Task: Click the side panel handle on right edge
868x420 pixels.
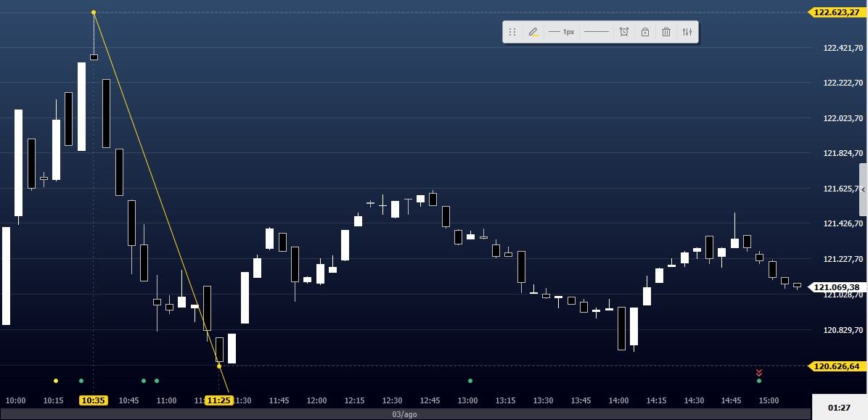Action: pyautogui.click(x=864, y=190)
